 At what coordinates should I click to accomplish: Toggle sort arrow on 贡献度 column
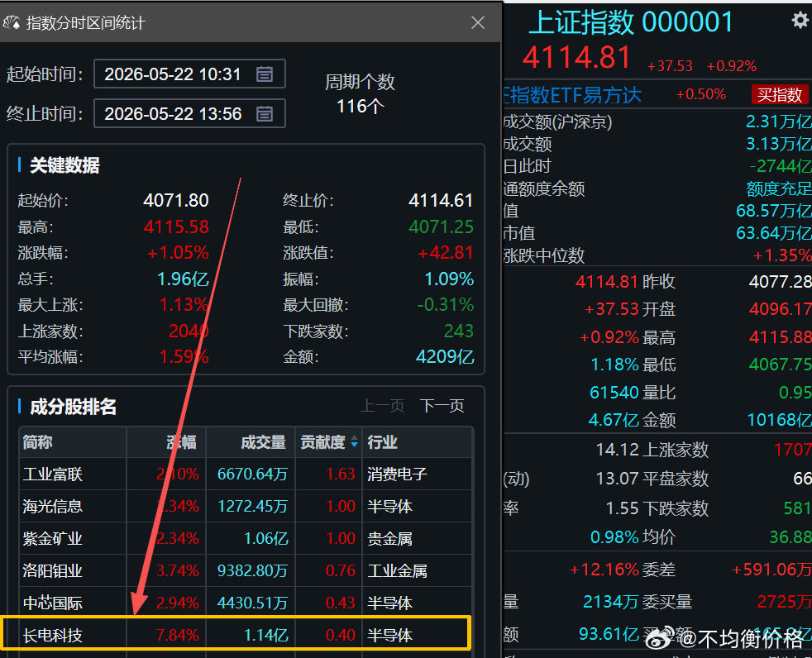click(354, 441)
